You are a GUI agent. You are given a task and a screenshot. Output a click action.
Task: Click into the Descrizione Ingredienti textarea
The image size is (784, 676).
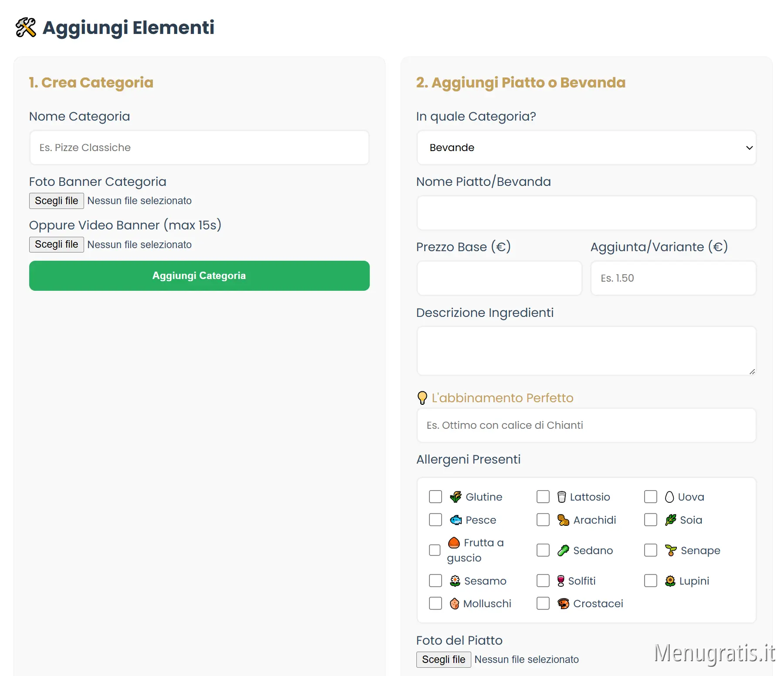586,351
